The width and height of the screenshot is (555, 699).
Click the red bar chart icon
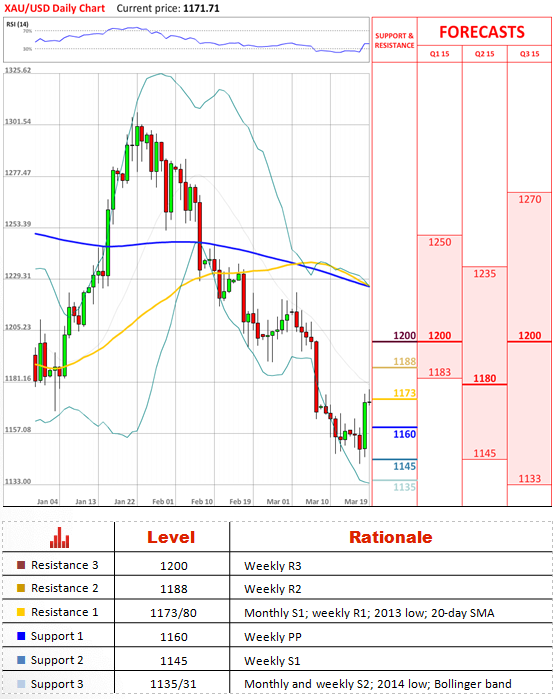pos(59,538)
